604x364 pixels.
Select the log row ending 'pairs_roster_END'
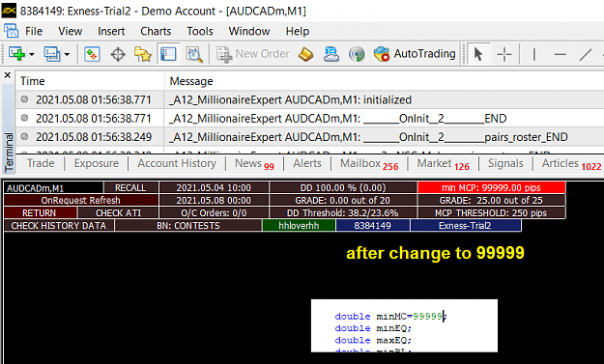(309, 137)
